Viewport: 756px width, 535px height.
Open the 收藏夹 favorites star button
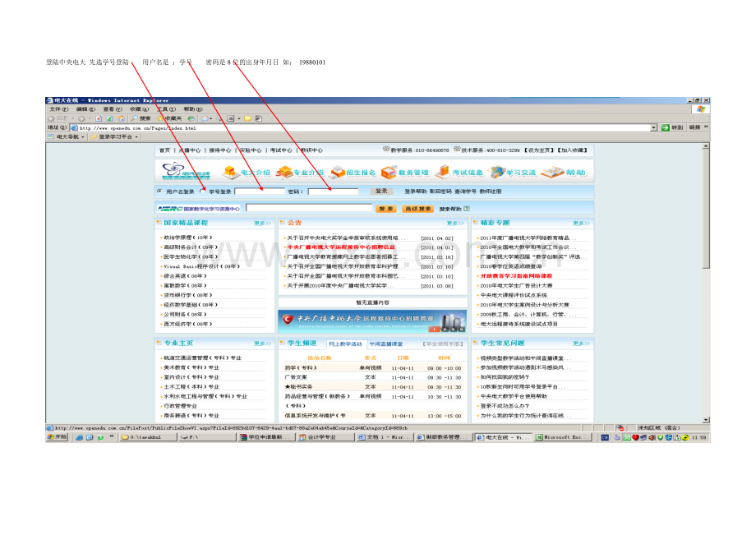169,118
